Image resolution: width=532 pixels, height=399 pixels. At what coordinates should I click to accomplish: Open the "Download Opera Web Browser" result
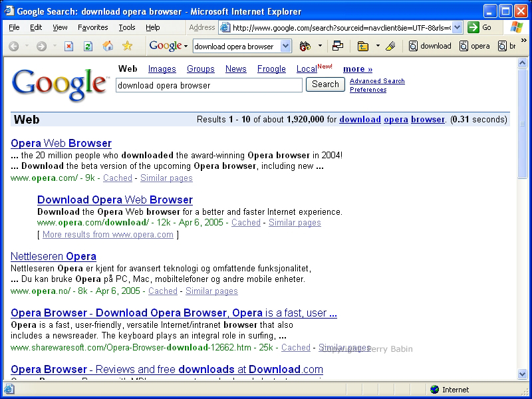(115, 199)
